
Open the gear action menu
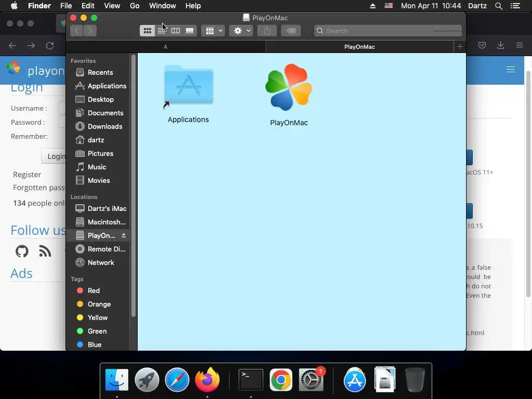[241, 31]
